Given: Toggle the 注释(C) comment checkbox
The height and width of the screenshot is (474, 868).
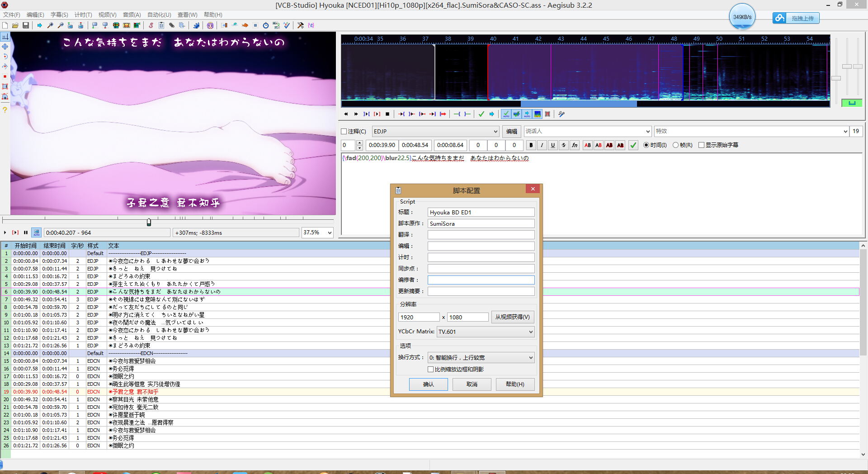Looking at the screenshot, I should pyautogui.click(x=344, y=132).
